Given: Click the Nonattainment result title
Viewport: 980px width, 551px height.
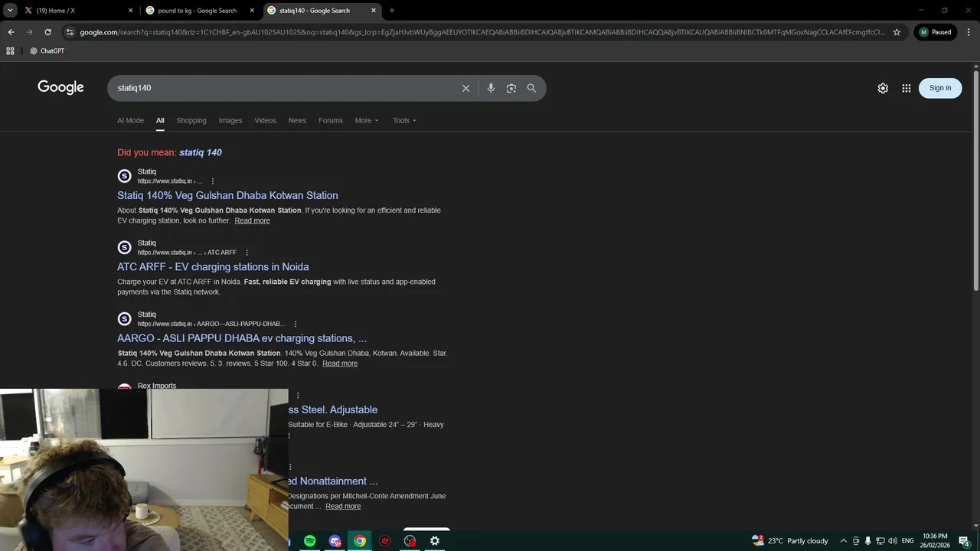Looking at the screenshot, I should pyautogui.click(x=333, y=481).
